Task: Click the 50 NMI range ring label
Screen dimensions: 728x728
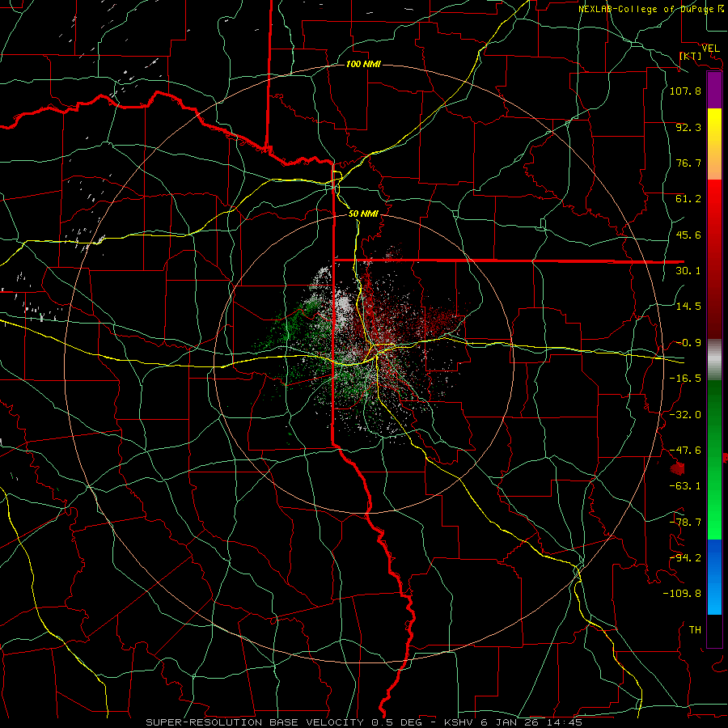Action: coord(363,214)
